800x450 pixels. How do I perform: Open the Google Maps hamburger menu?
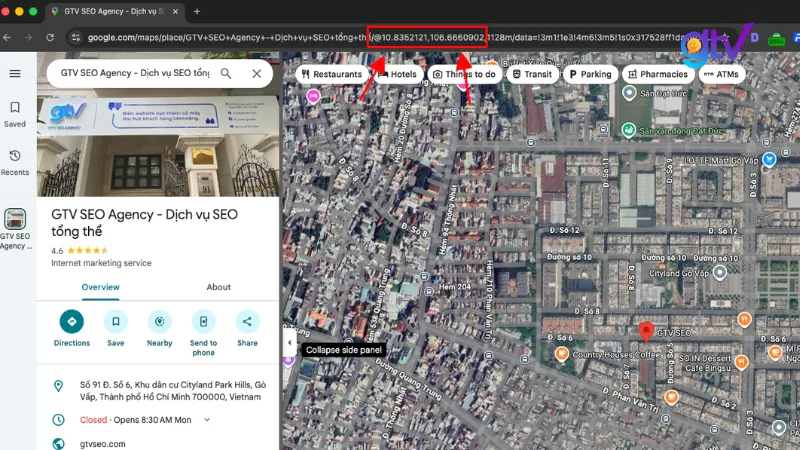pyautogui.click(x=15, y=73)
